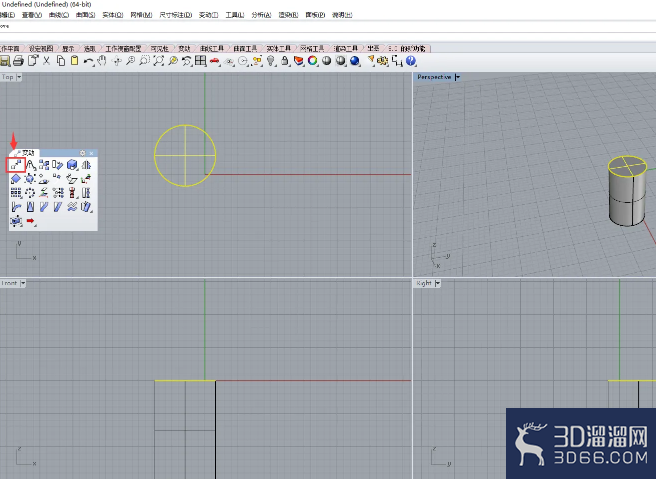Toggle the padlock lock icon
656x479 pixels.
[x=285, y=61]
